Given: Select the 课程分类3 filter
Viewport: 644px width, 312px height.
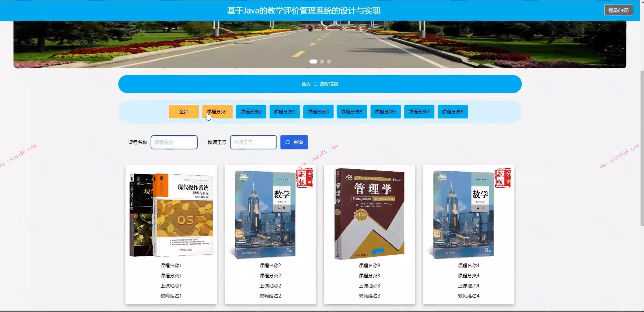Looking at the screenshot, I should pyautogui.click(x=284, y=112).
